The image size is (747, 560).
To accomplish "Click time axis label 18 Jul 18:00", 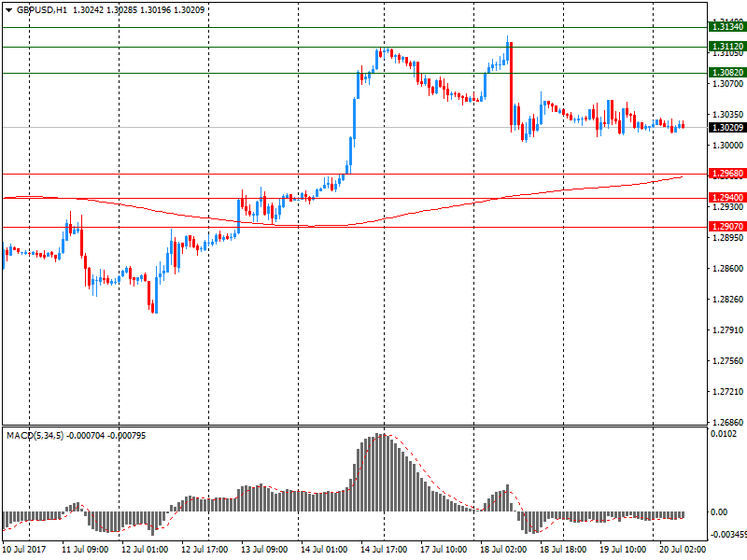I will tap(563, 550).
